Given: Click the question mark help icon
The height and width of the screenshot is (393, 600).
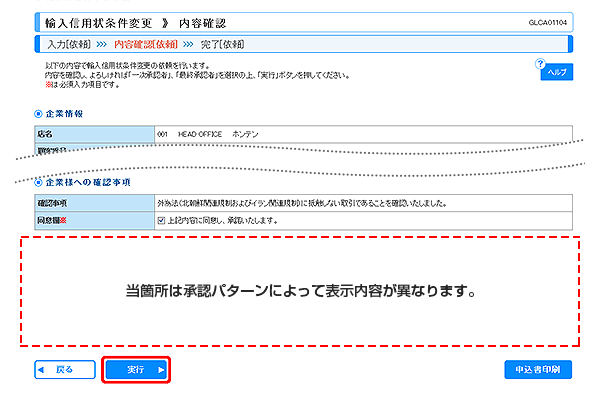Looking at the screenshot, I should [540, 64].
